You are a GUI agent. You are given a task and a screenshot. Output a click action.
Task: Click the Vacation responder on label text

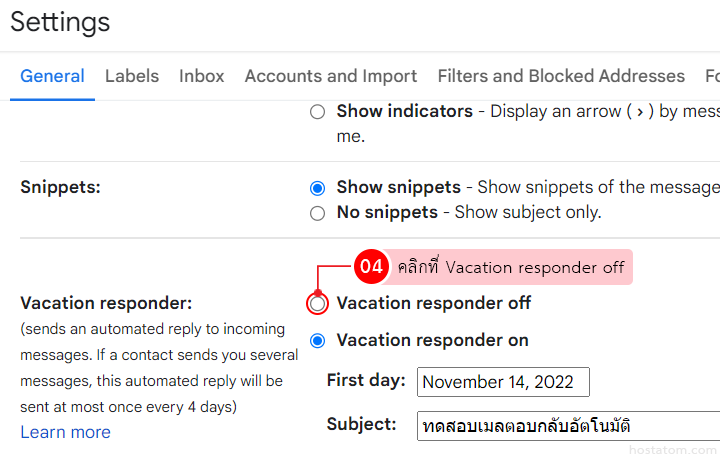pyautogui.click(x=432, y=340)
